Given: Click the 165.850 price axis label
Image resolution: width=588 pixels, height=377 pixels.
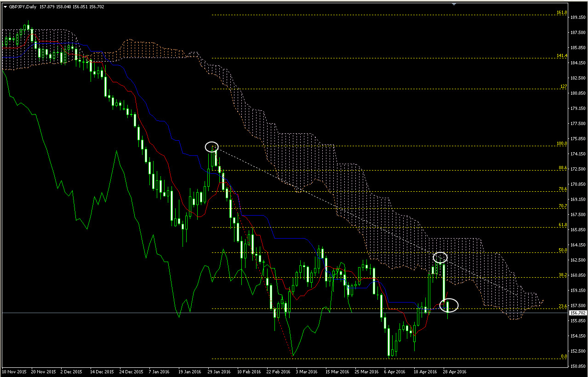Looking at the screenshot, I should (x=578, y=230).
